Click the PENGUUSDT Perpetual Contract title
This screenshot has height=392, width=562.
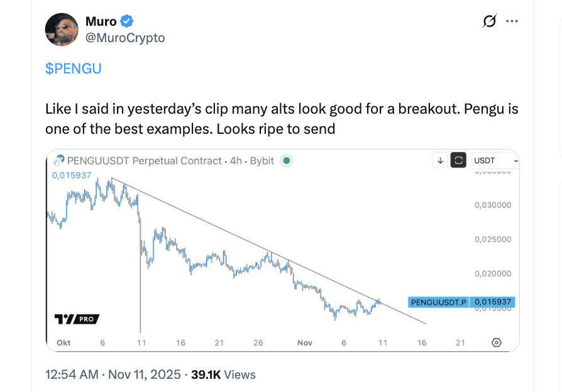click(x=144, y=160)
